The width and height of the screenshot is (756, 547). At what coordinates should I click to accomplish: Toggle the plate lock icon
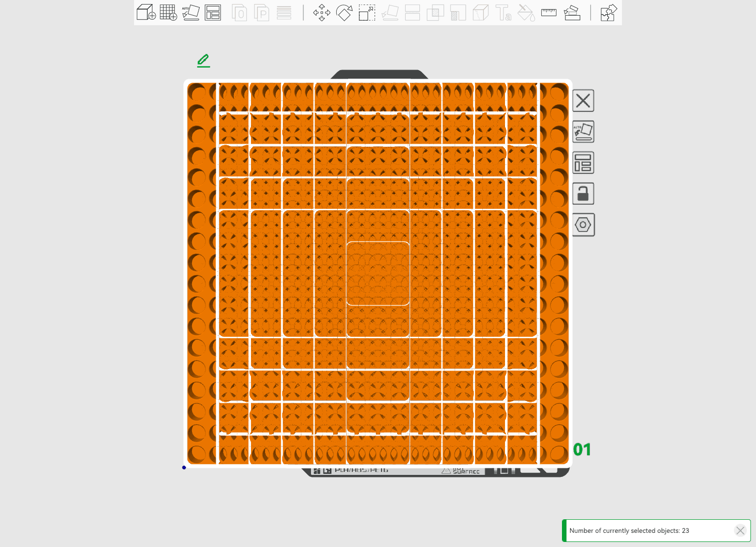tap(583, 194)
